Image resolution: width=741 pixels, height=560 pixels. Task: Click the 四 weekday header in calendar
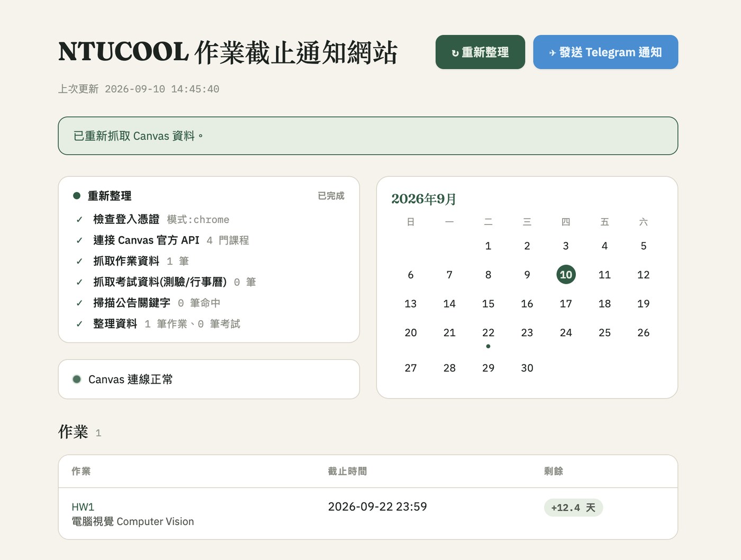tap(566, 222)
